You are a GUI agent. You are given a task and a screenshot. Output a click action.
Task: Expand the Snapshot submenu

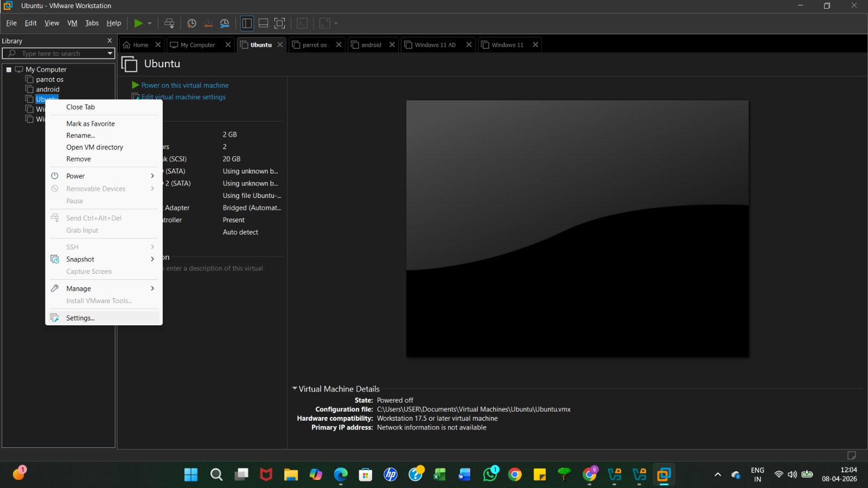tap(104, 260)
